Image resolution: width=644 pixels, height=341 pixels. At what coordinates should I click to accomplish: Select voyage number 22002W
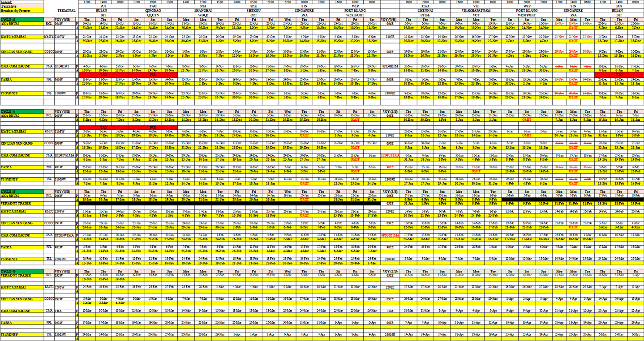tap(64, 335)
